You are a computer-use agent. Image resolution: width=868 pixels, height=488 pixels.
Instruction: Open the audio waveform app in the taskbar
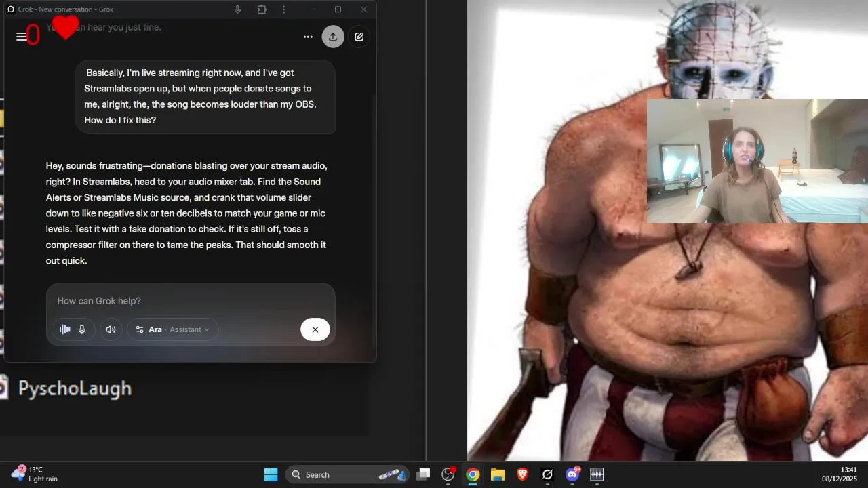(597, 474)
